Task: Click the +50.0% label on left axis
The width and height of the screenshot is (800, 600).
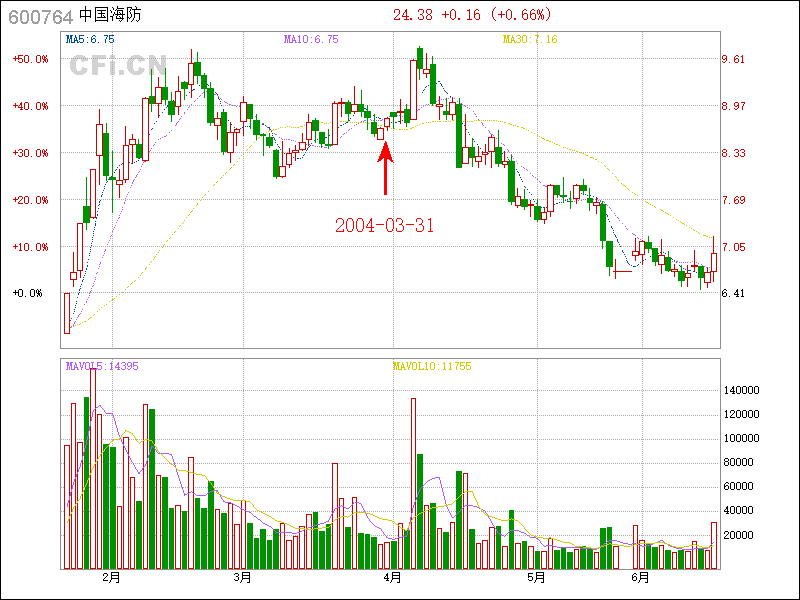Action: tap(30, 59)
